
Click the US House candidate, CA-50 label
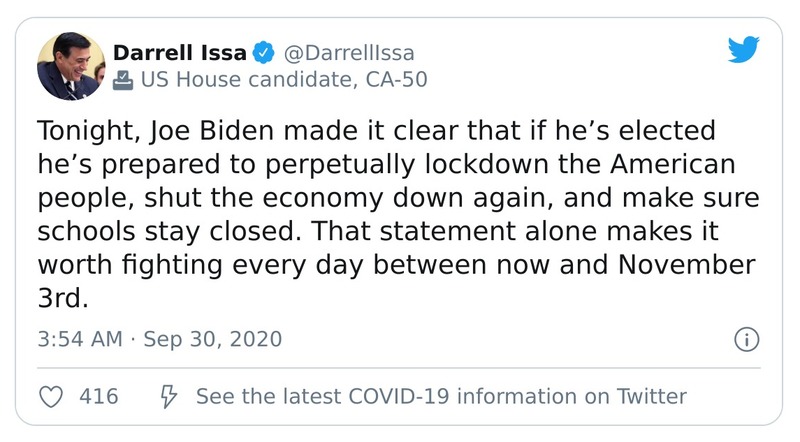click(283, 80)
